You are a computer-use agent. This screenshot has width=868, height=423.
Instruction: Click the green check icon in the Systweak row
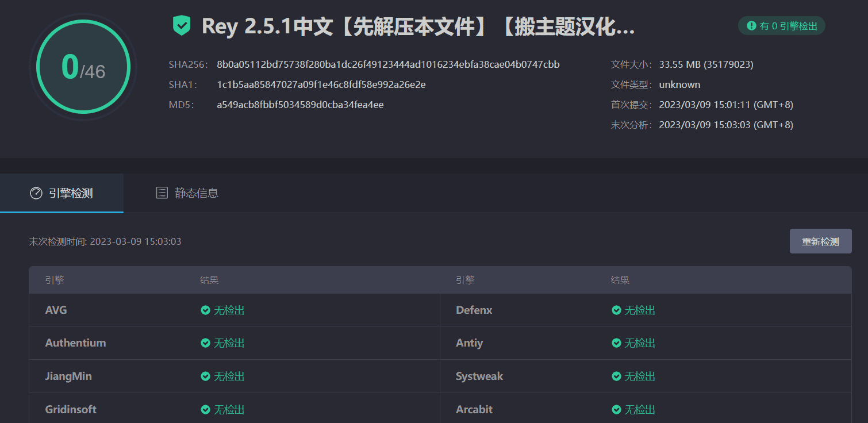616,376
